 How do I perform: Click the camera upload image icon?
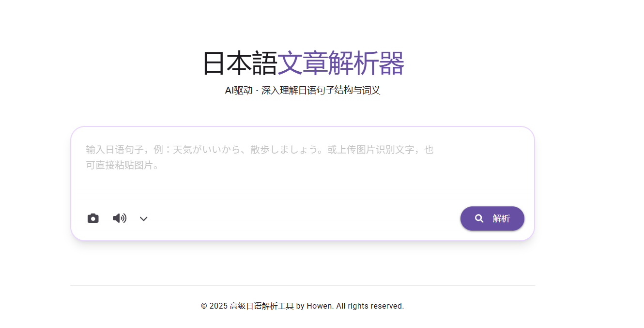(93, 219)
